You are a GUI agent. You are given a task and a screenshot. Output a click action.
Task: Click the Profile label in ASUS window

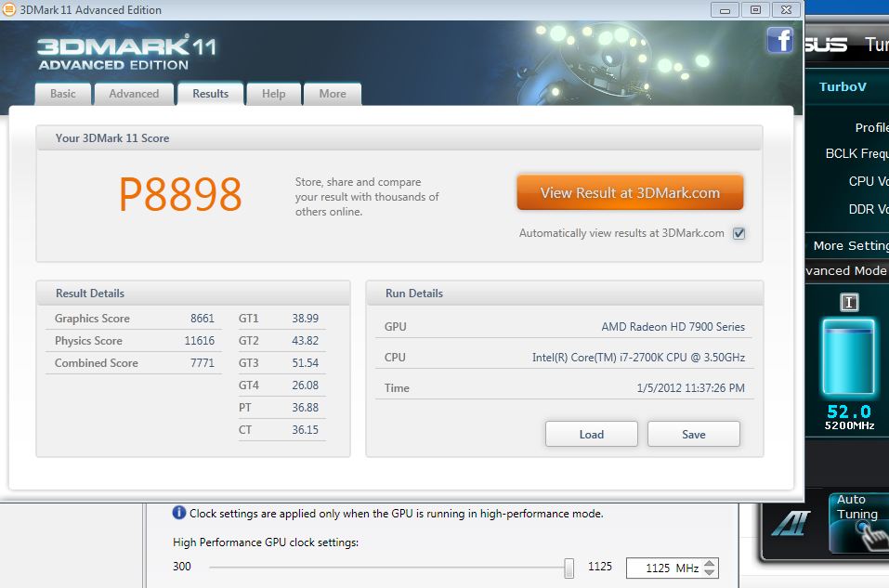[x=871, y=127]
